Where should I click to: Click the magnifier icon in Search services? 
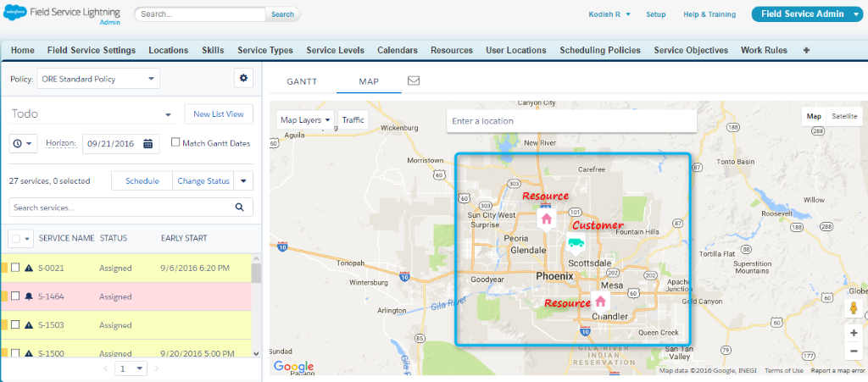[240, 208]
